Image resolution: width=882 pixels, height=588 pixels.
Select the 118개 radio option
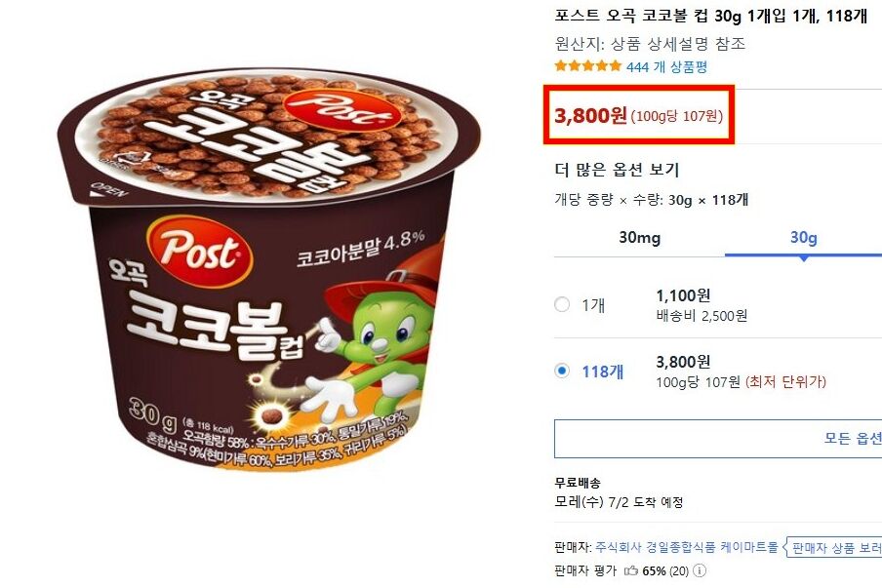click(x=562, y=371)
